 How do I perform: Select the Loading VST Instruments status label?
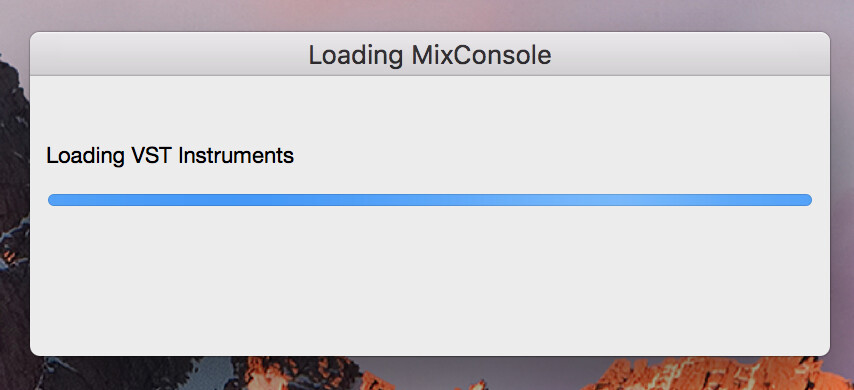click(x=170, y=156)
